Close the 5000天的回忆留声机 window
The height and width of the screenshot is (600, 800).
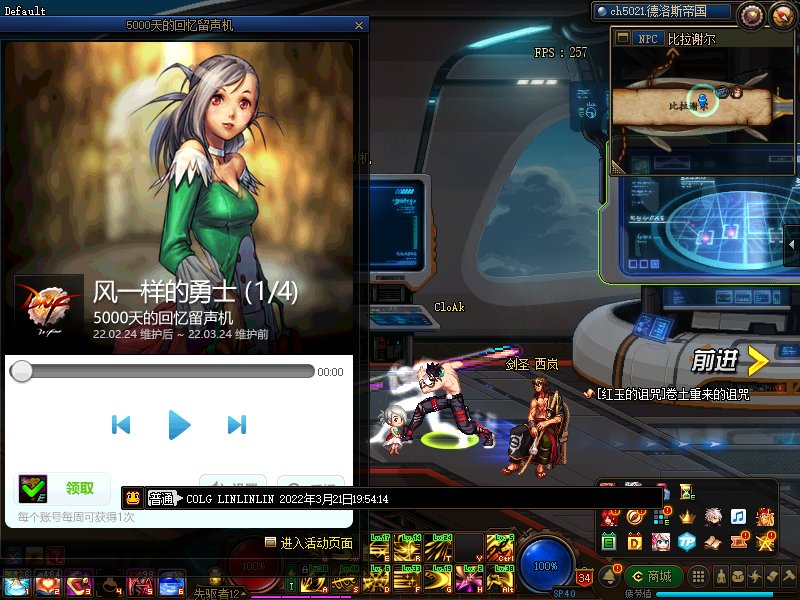(359, 25)
